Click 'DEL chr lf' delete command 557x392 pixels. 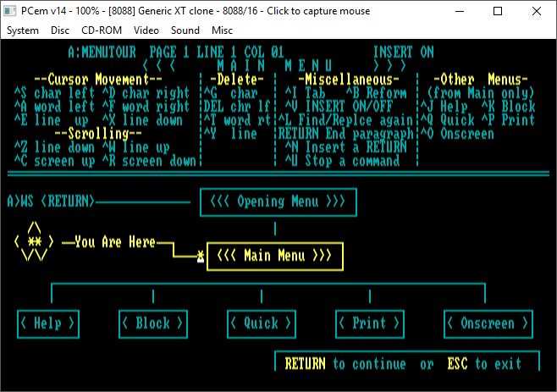click(237, 107)
